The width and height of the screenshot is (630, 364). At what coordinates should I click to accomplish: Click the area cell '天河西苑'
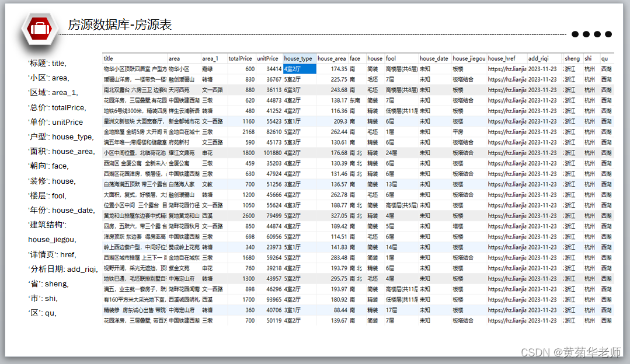(x=179, y=90)
